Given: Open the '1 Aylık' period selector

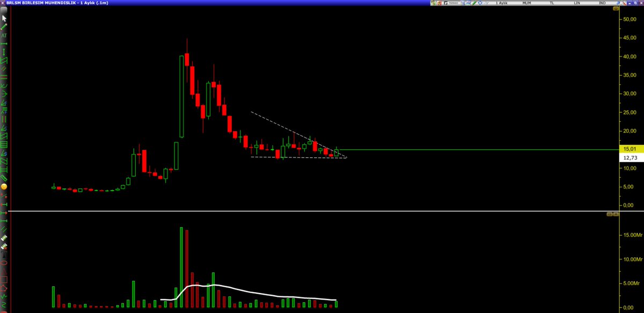Looking at the screenshot, I should click(502, 3).
